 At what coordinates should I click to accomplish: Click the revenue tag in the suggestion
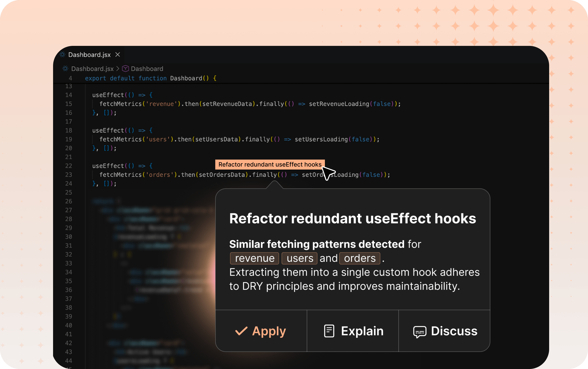[x=254, y=258]
